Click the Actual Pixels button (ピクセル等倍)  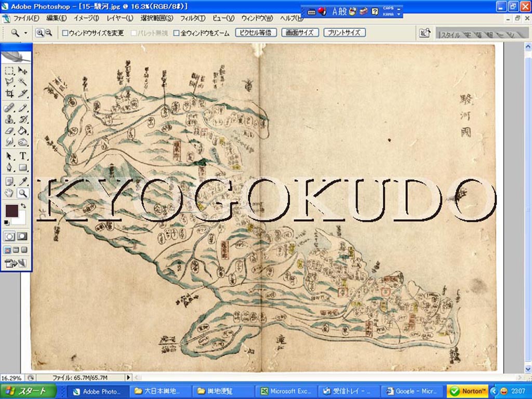256,33
